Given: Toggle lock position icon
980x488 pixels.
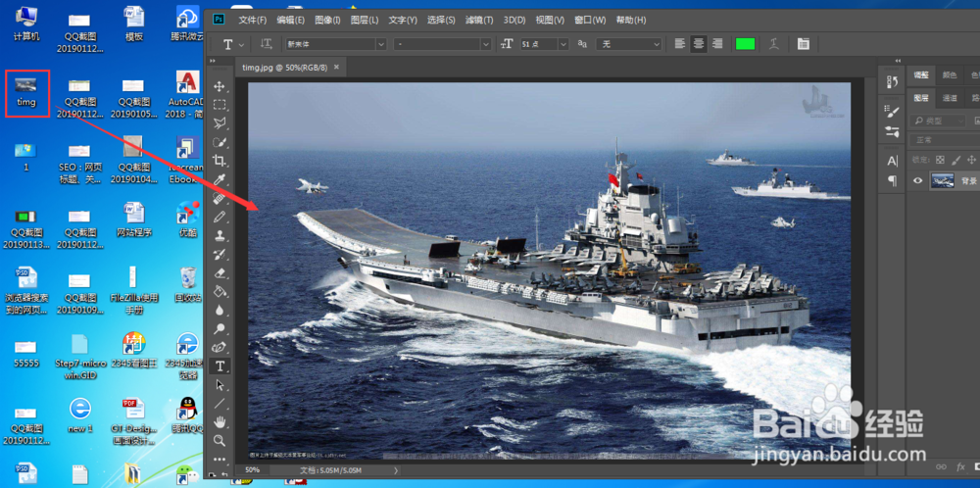Looking at the screenshot, I should 971,160.
